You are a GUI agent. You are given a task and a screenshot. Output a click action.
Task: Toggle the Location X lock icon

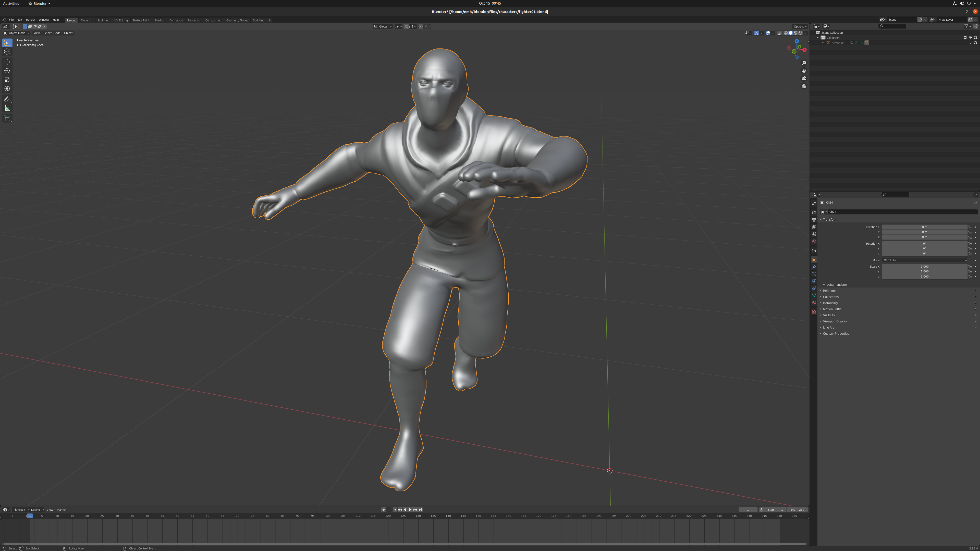[970, 227]
